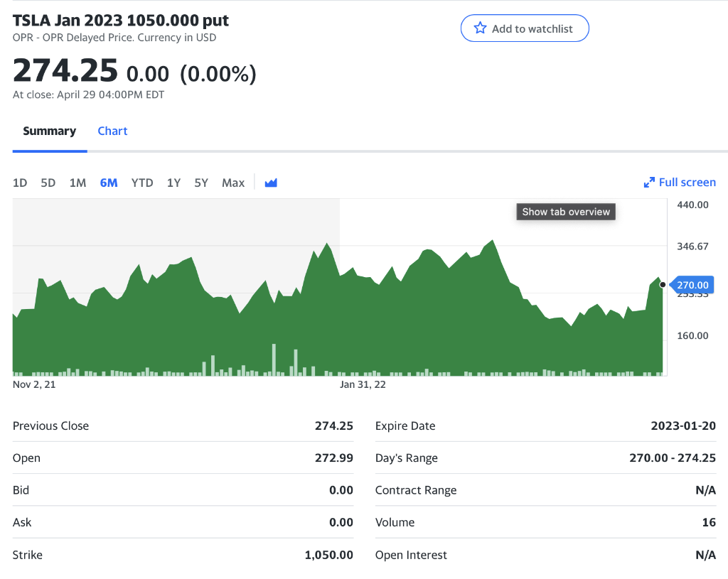Click the Show tab overview tooltip
The width and height of the screenshot is (728, 579).
click(x=565, y=211)
